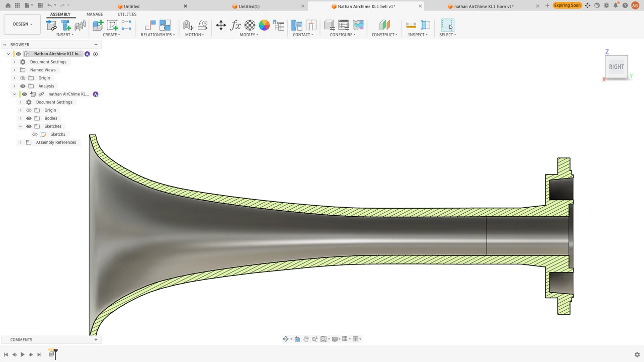The width and height of the screenshot is (644, 362).
Task: Toggle the activate radio for Nathan Airchime root
Action: pyautogui.click(x=95, y=54)
